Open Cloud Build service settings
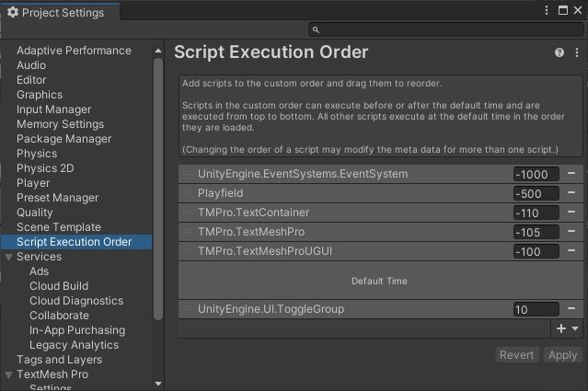Viewport: 588px width, 391px height. point(59,286)
